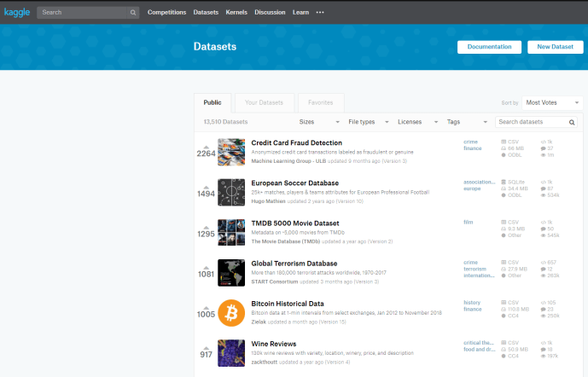Open the more options ellipsis in navbar
Viewport: 588px width, 377px height.
[320, 12]
